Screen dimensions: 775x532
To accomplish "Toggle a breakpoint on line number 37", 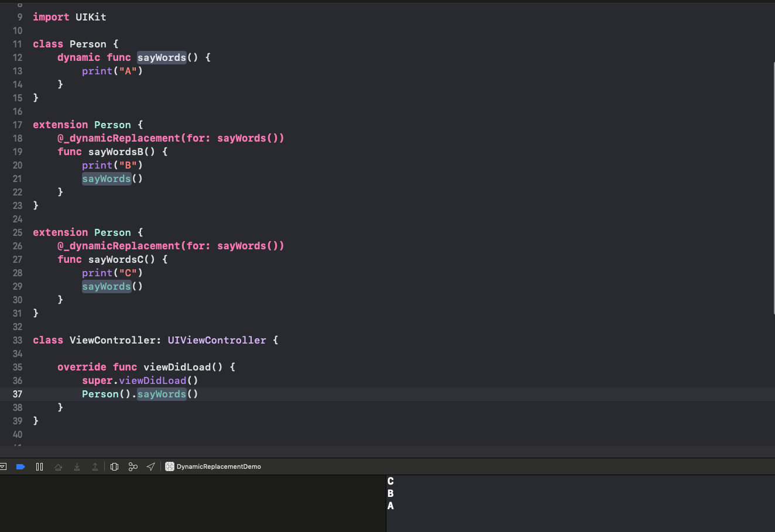I will [x=18, y=394].
